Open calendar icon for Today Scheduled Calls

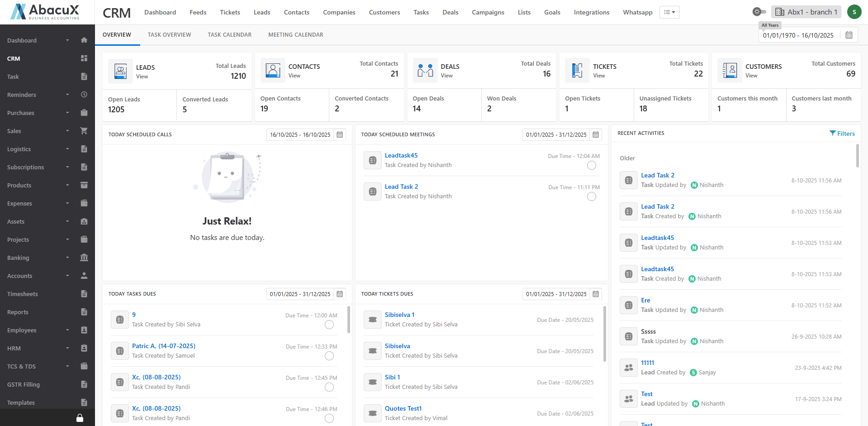[x=340, y=135]
